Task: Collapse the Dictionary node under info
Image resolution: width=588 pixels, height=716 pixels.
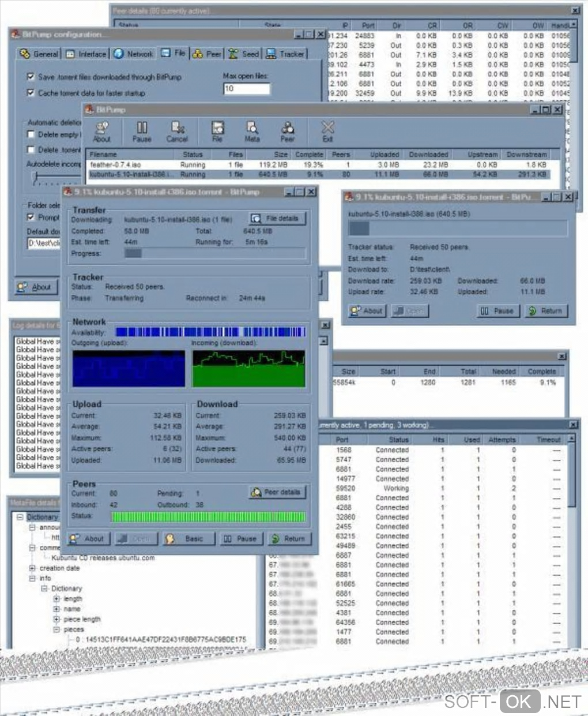Action: point(44,588)
